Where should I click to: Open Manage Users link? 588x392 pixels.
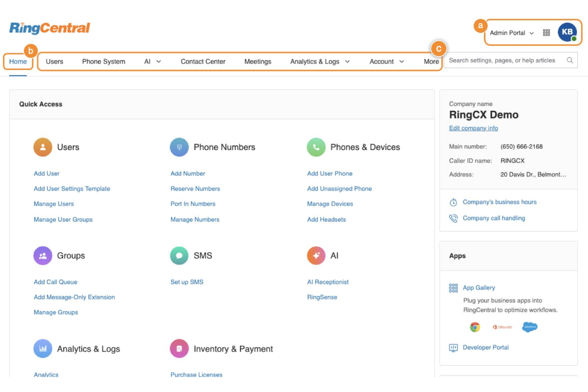click(54, 204)
